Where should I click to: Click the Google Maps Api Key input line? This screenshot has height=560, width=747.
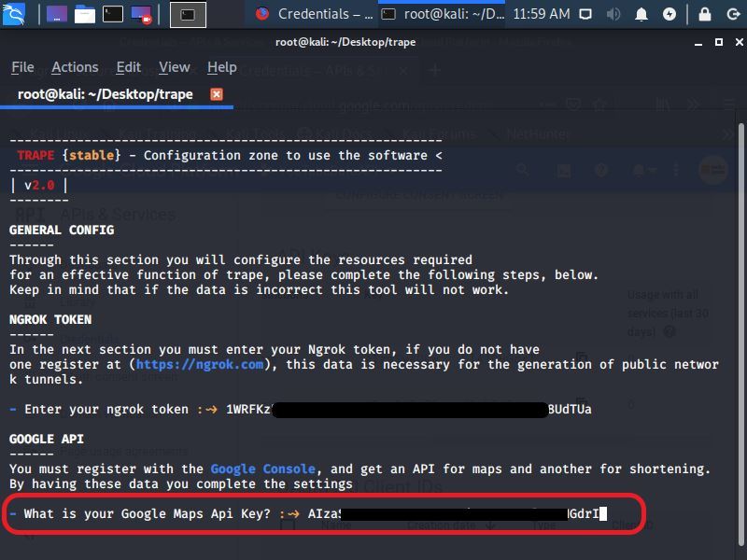[308, 514]
